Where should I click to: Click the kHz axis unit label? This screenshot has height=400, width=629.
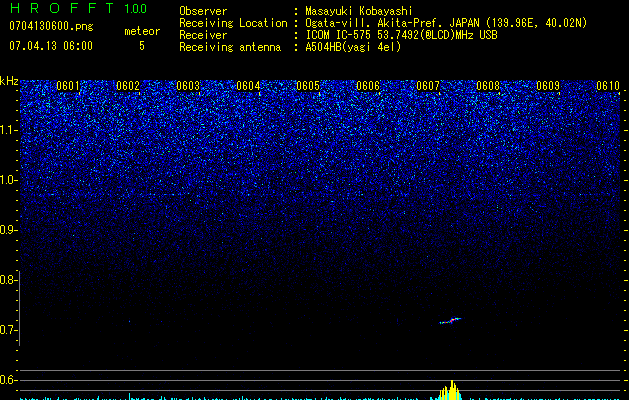(x=9, y=81)
